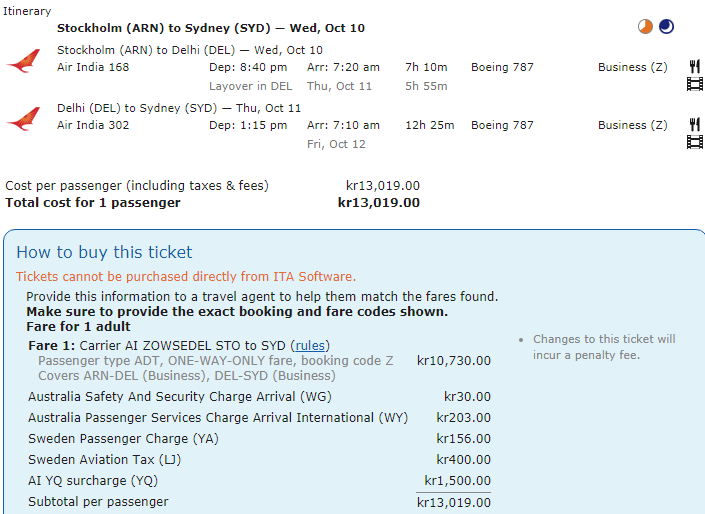
Task: Click the film icon for Air India 168
Action: (x=694, y=84)
